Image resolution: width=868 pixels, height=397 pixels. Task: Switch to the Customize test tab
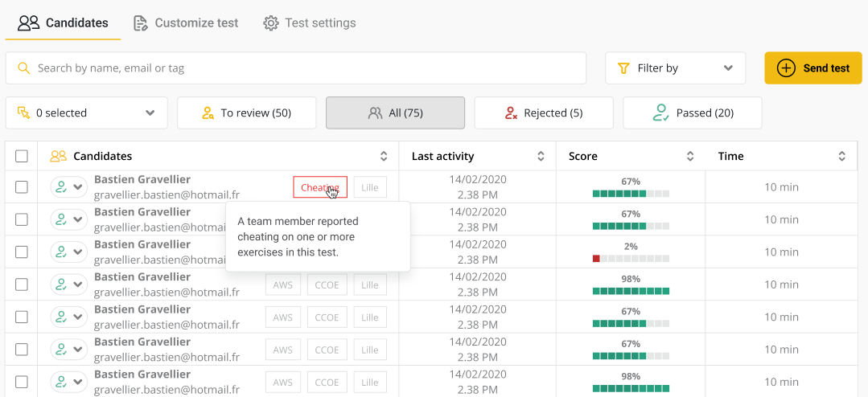coord(186,23)
